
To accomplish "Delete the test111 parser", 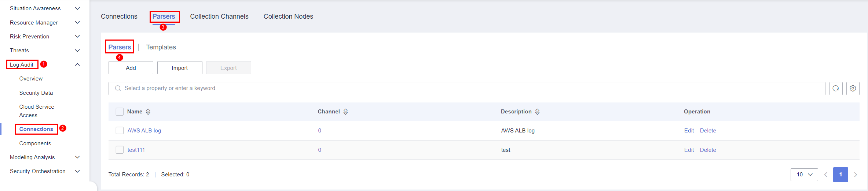I will (708, 150).
